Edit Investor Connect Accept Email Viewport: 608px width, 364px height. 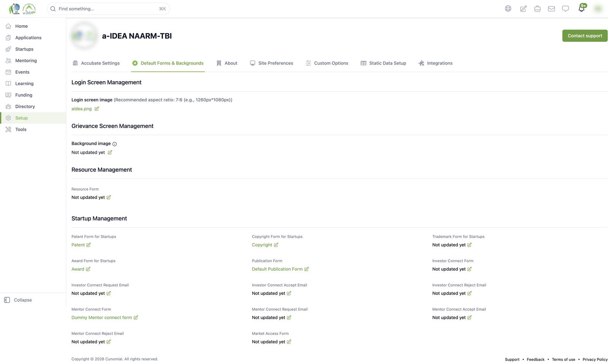click(289, 293)
